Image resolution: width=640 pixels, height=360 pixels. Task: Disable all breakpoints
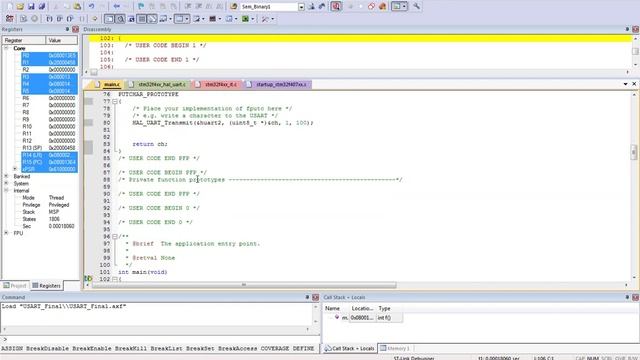(x=371, y=7)
